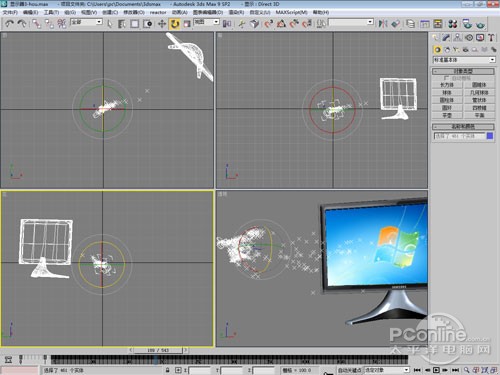Enable the AutoGrid checkbox under 对象类型
Screen dimensions: 500x375
pos(446,78)
